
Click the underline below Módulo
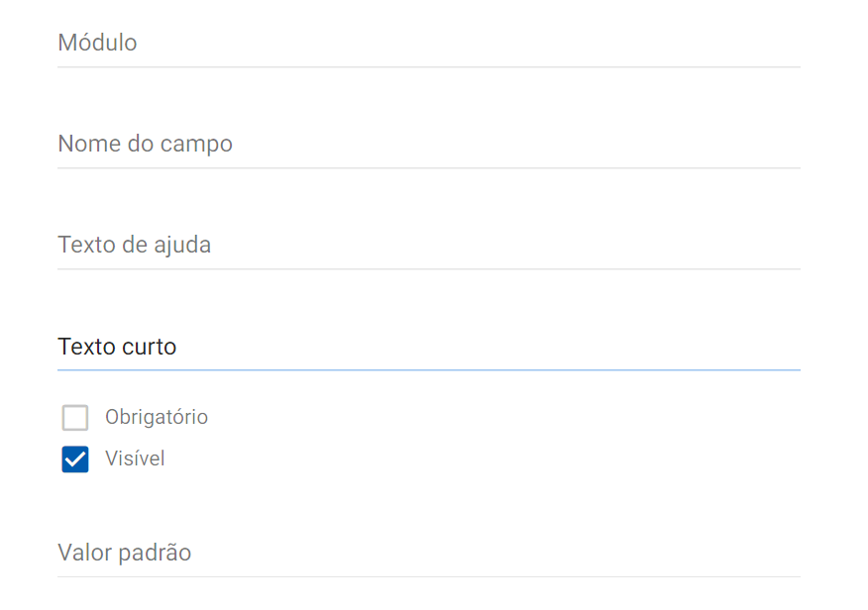(428, 65)
